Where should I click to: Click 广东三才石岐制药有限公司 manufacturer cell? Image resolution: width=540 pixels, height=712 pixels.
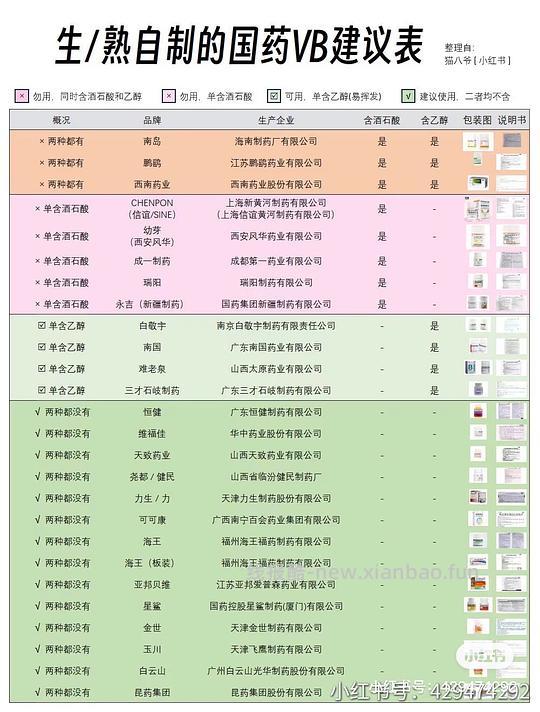coord(276,391)
